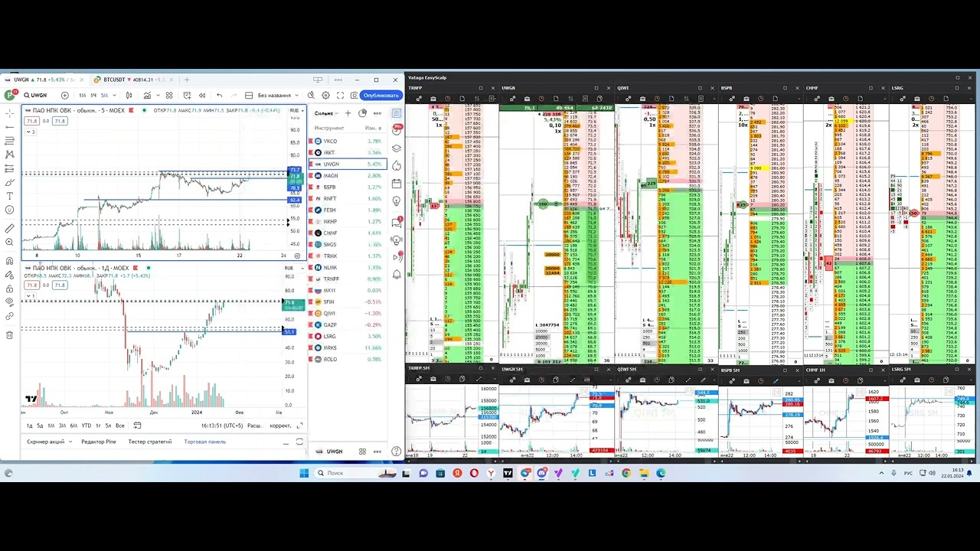Viewport: 980px width, 551px height.
Task: Toggle magnet mode in drawing toolbar
Action: 9,261
